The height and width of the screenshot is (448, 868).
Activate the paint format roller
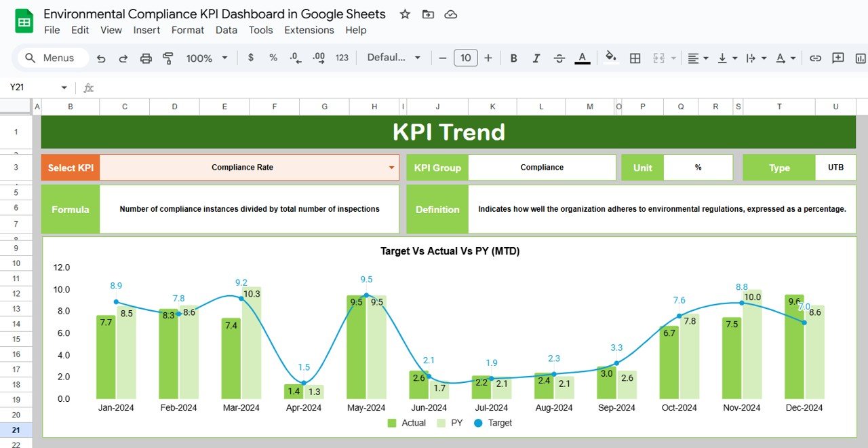[x=168, y=58]
